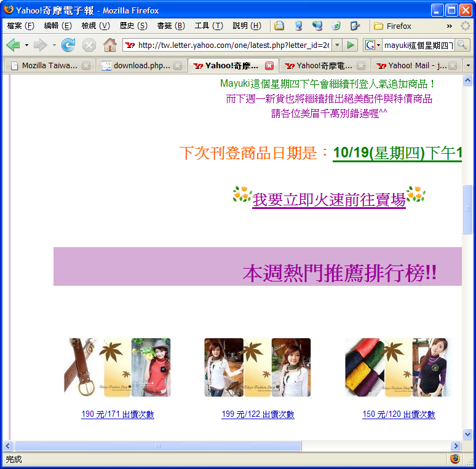
Task: Click the 10/19(星期四)下午 date link
Action: click(x=397, y=153)
